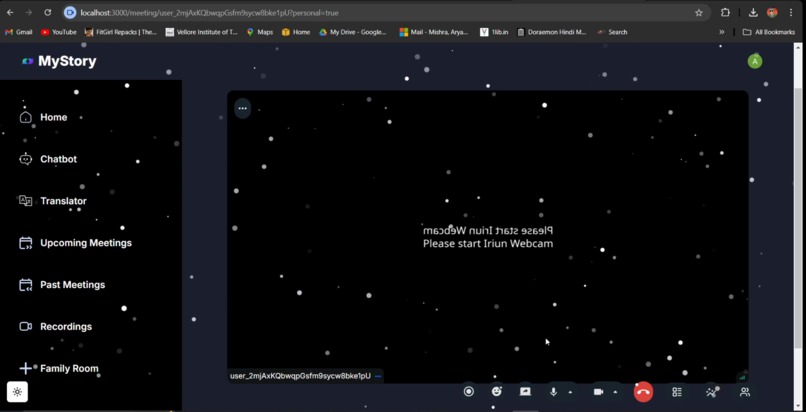Open the emoji reactions button
The height and width of the screenshot is (412, 806).
497,391
